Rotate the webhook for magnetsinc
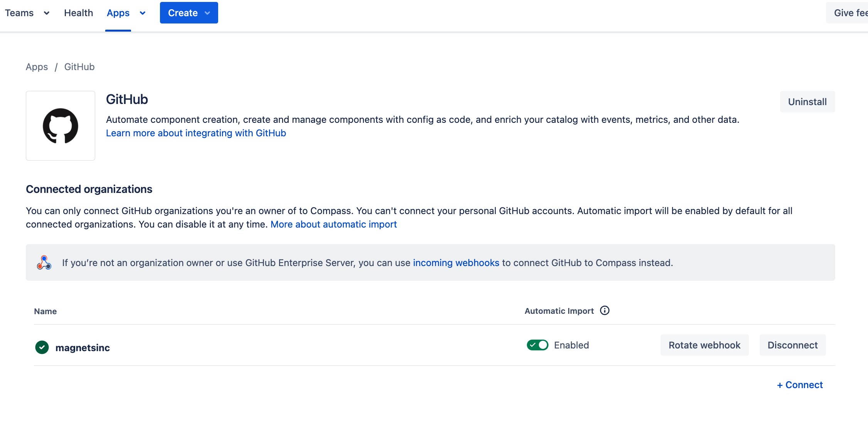The image size is (868, 422). click(704, 345)
